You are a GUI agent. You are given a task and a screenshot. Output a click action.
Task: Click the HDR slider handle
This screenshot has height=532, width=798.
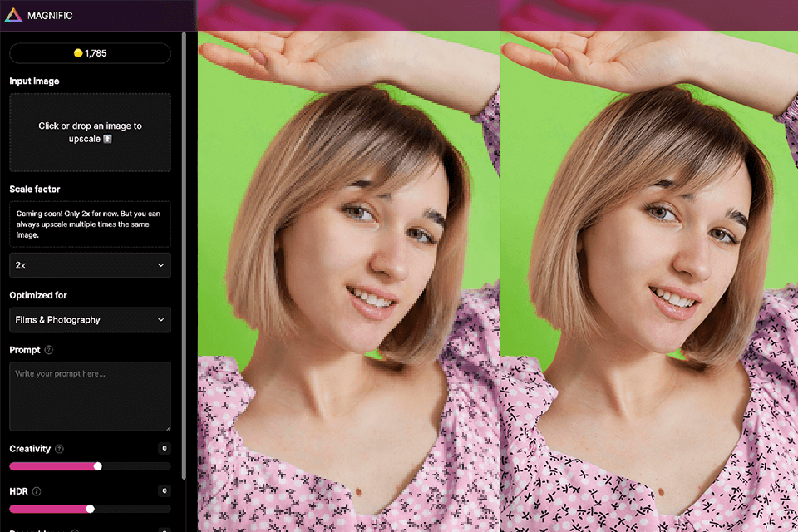pyautogui.click(x=90, y=509)
